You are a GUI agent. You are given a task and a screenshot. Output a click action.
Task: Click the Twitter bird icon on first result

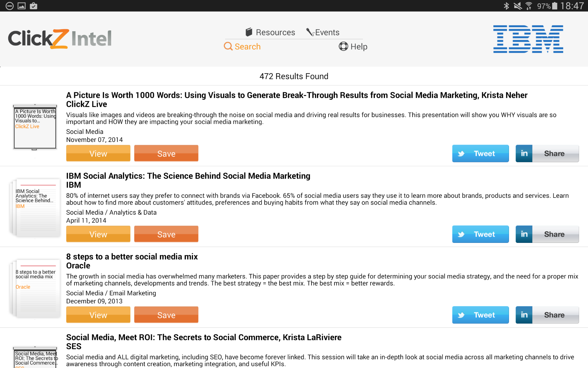pos(462,153)
